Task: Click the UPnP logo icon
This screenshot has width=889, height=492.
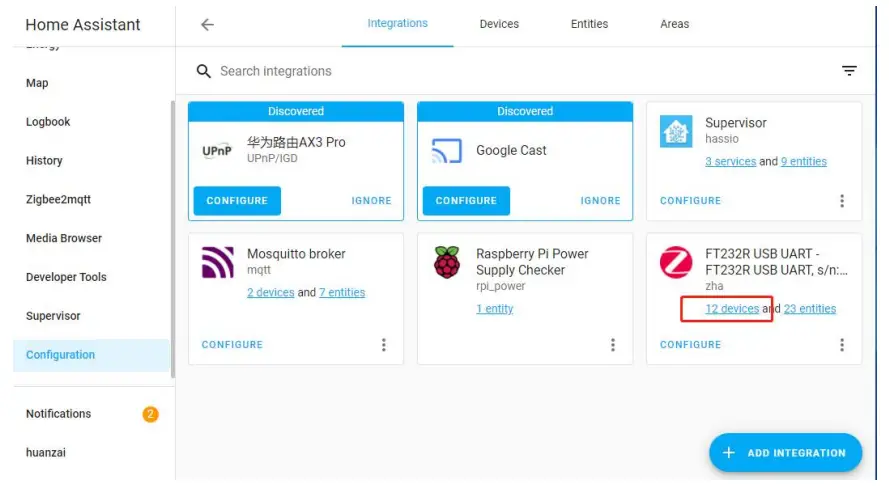Action: [x=217, y=151]
